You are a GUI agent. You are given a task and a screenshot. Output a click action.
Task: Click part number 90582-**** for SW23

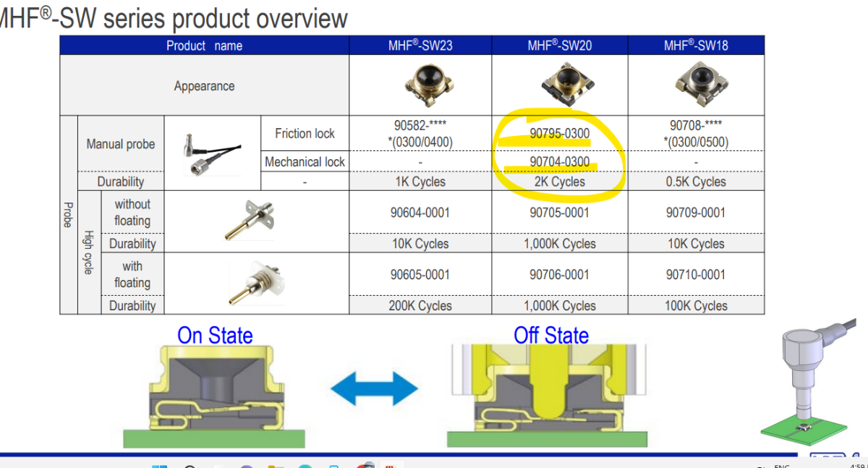coord(420,126)
